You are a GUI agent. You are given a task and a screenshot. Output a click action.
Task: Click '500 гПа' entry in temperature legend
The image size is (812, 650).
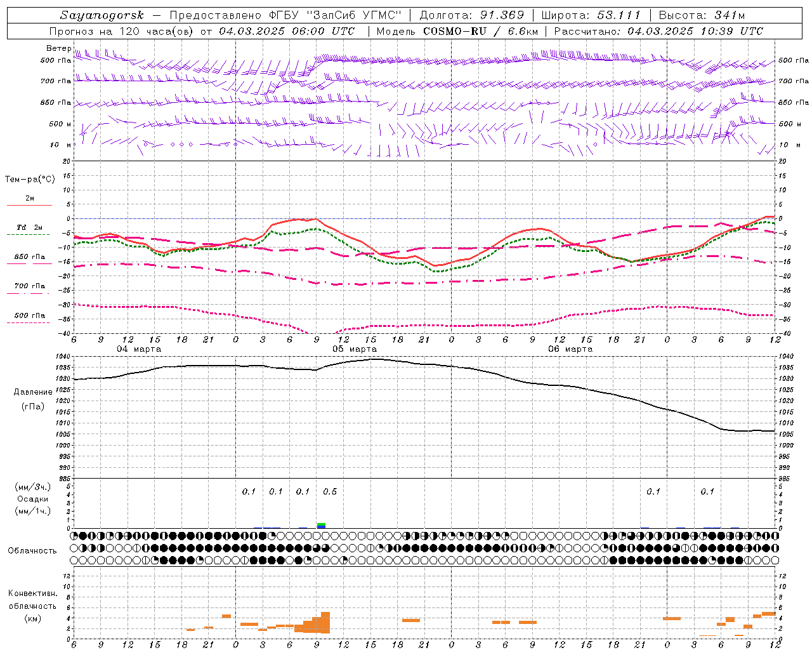(x=30, y=315)
